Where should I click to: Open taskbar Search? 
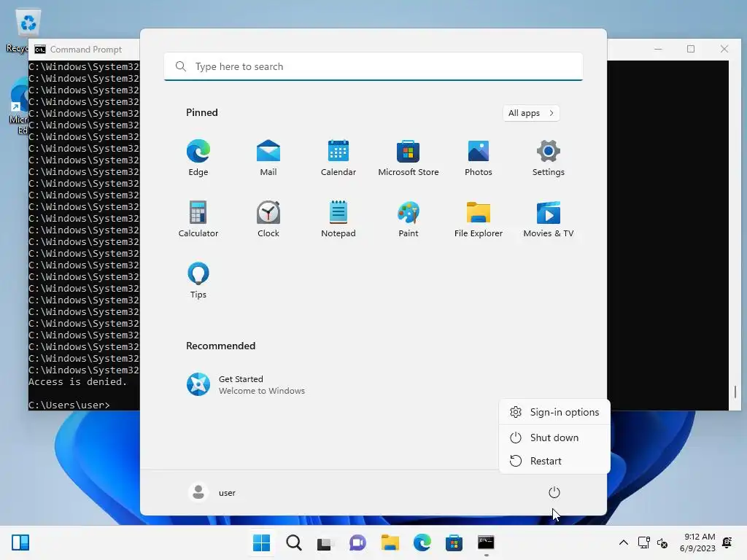[294, 542]
